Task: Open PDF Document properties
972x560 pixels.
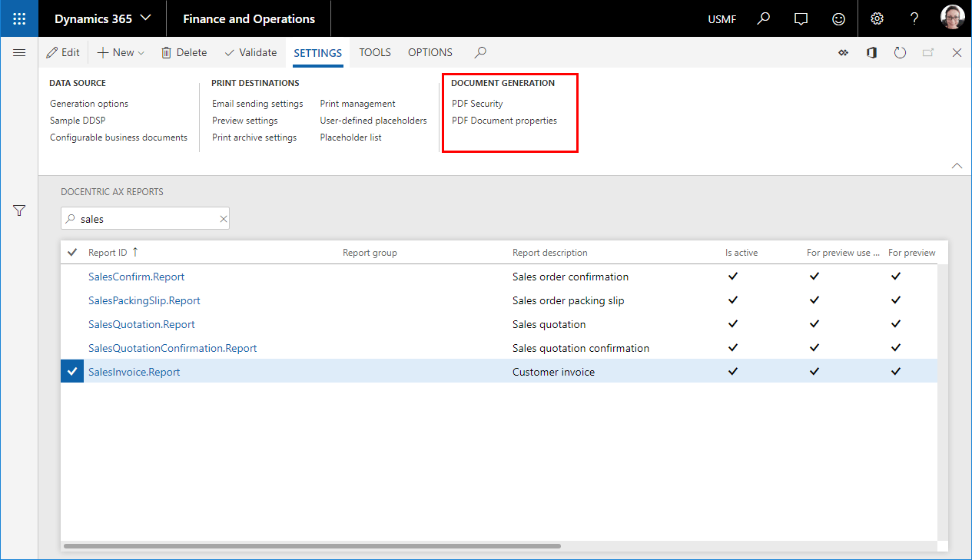Action: 504,121
